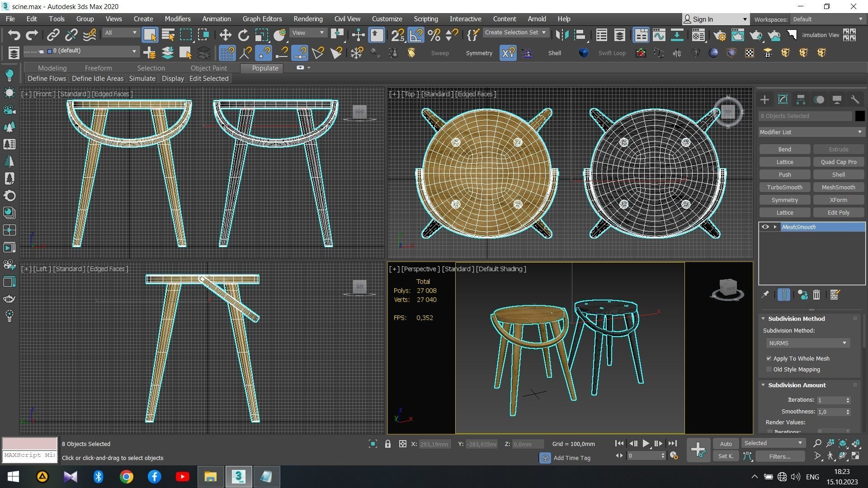Click the Redo arrow icon

32,35
